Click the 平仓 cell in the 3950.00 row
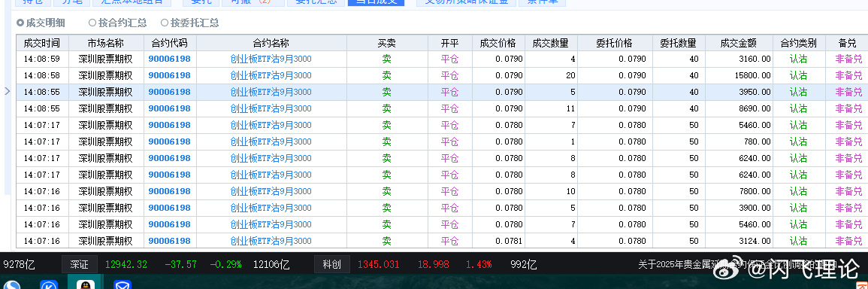 (x=449, y=92)
